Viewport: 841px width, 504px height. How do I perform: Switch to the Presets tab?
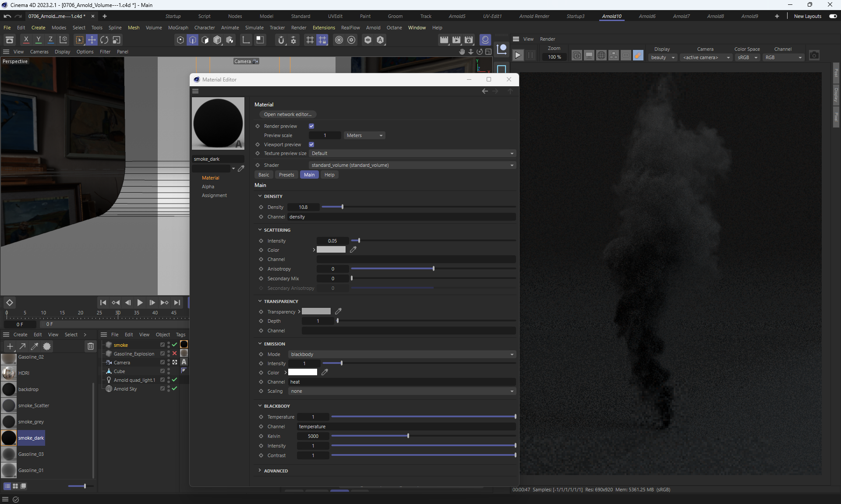tap(286, 175)
